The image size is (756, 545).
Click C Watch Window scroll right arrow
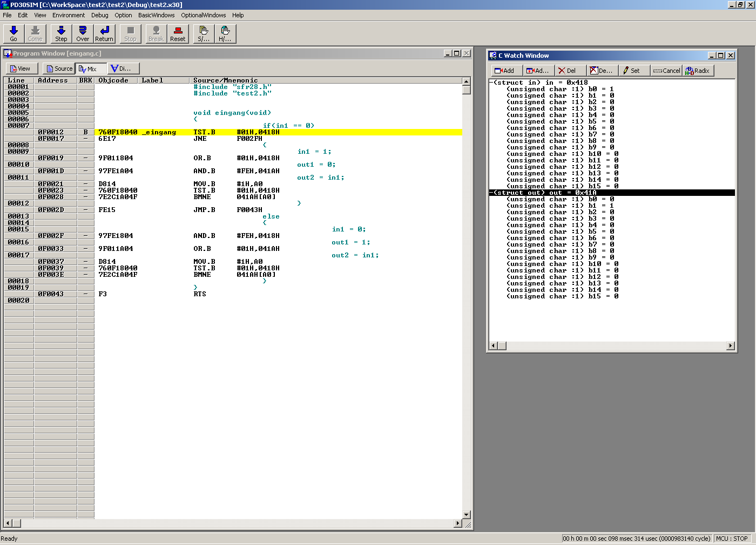tap(731, 346)
